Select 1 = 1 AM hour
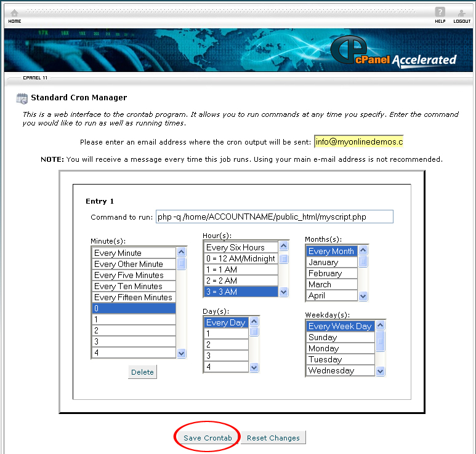Screen dimensions: 476x454 241,269
